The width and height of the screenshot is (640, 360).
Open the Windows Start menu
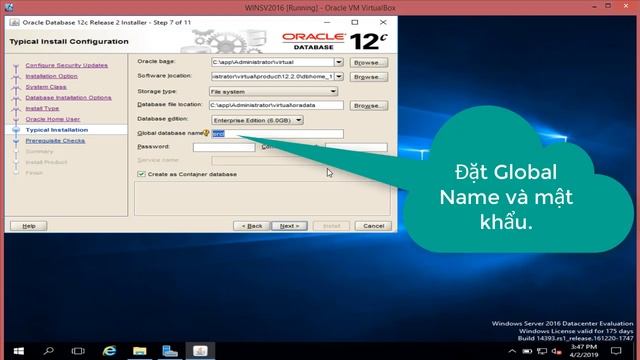pyautogui.click(x=19, y=351)
